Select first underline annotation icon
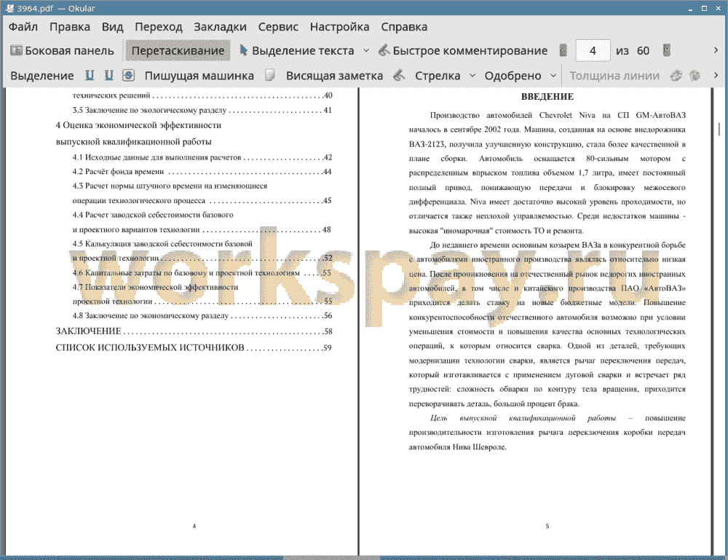The width and height of the screenshot is (728, 560). pos(90,75)
